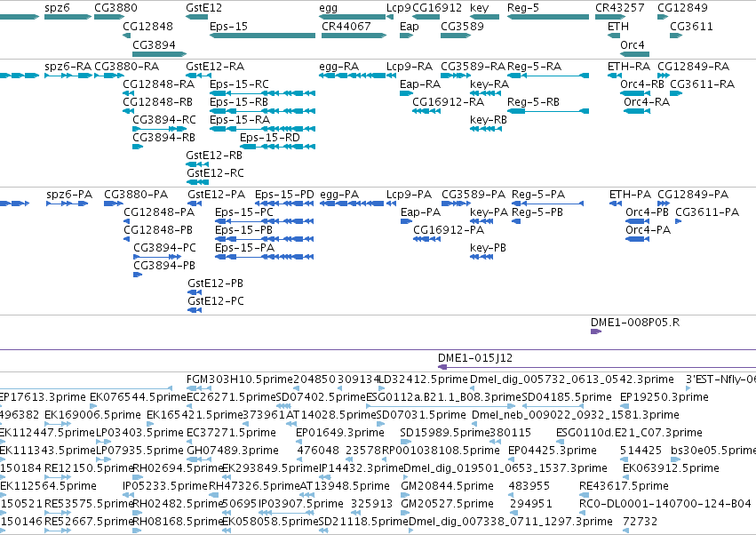Select the egg-PA protein feature
Viewport: 756px width, 535px height.
tap(352, 204)
